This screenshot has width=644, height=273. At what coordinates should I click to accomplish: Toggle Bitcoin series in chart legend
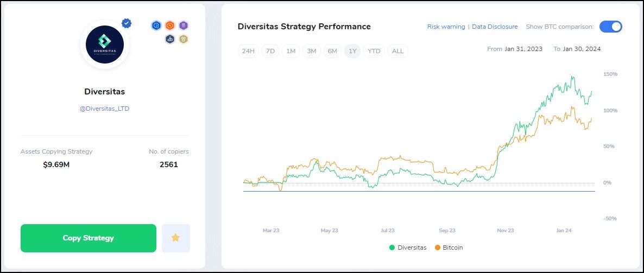(449, 247)
